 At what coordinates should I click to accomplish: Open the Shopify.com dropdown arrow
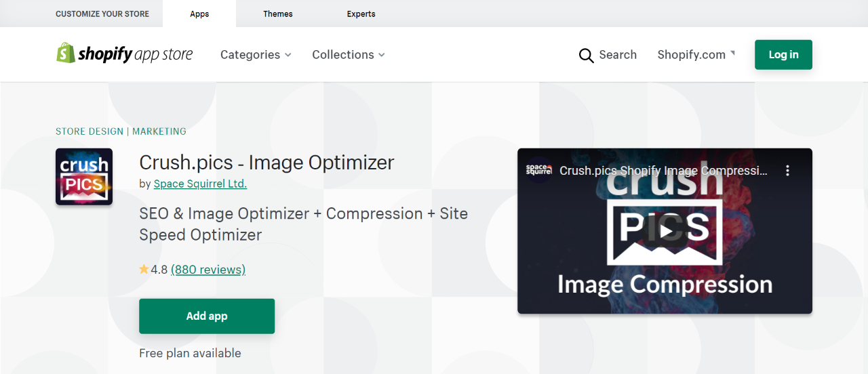732,52
